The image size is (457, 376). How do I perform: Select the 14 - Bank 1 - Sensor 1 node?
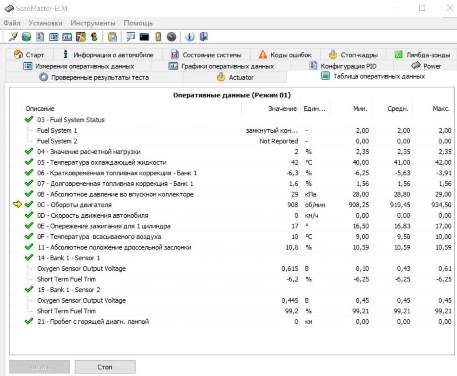68,258
